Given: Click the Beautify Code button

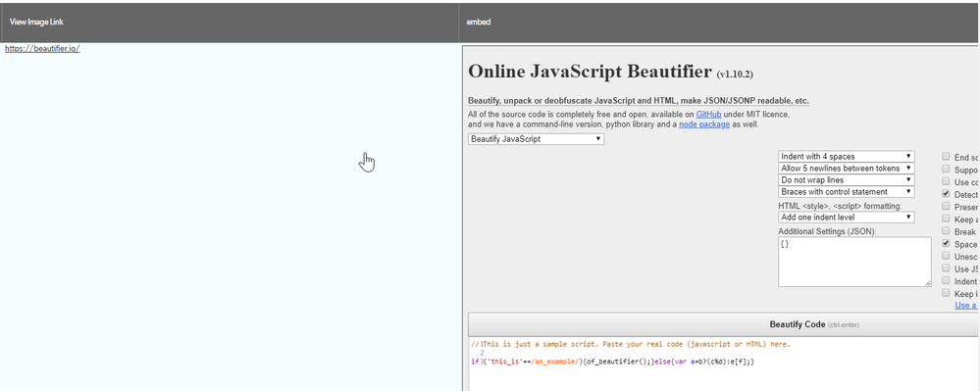Looking at the screenshot, I should pyautogui.click(x=724, y=324).
